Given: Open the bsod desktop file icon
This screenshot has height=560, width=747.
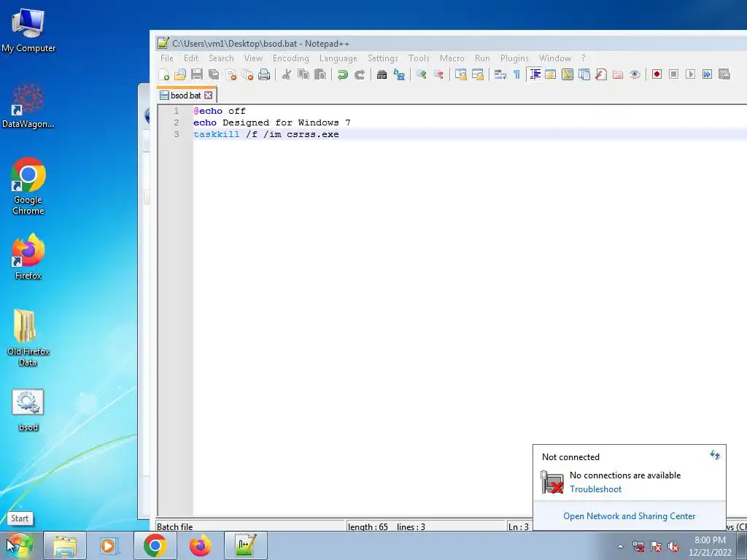Looking at the screenshot, I should click(28, 410).
